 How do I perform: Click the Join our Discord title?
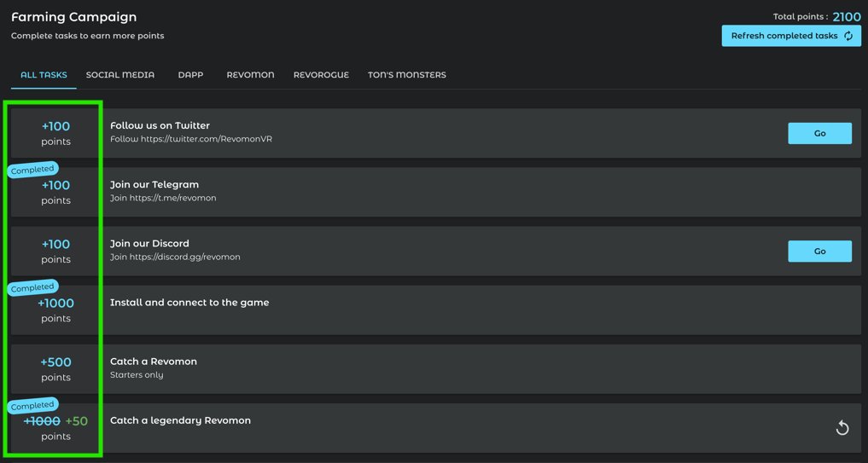coord(149,243)
